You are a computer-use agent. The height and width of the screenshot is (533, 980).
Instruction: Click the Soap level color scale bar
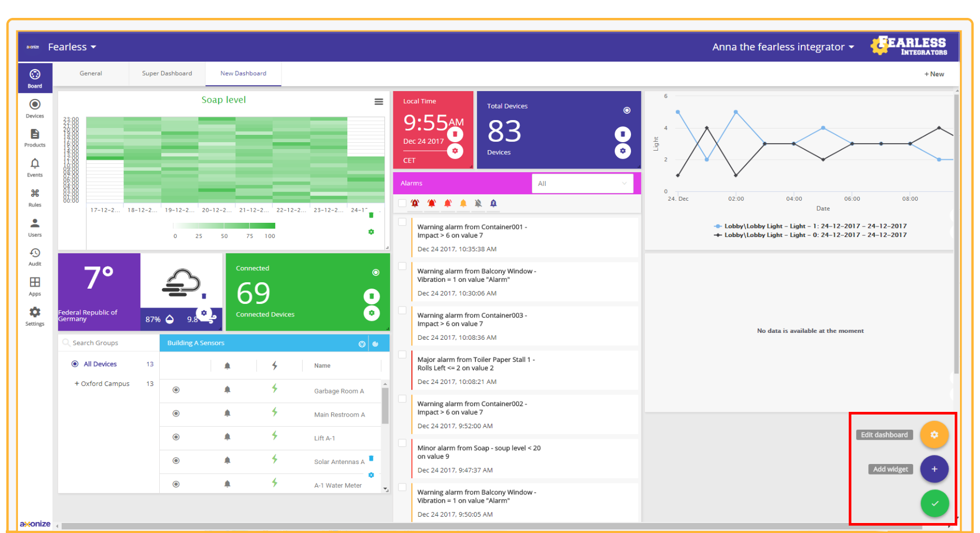(x=225, y=225)
